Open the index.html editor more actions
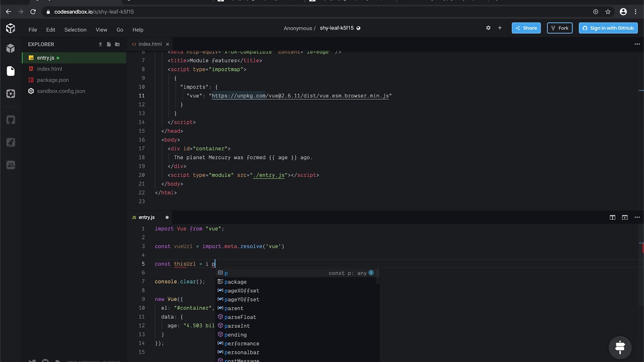644x362 pixels. [x=637, y=44]
